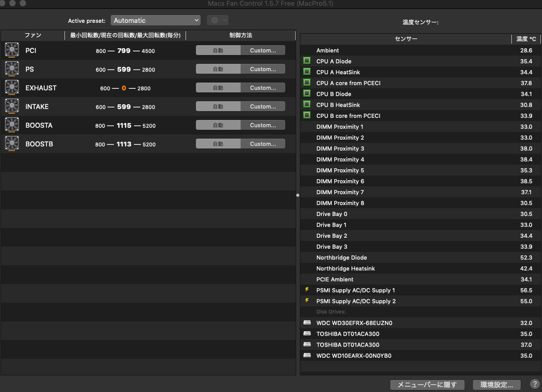This screenshot has width=542, height=392.
Task: Click PSMI Supply 1 lightning bolt icon
Action: [x=307, y=290]
